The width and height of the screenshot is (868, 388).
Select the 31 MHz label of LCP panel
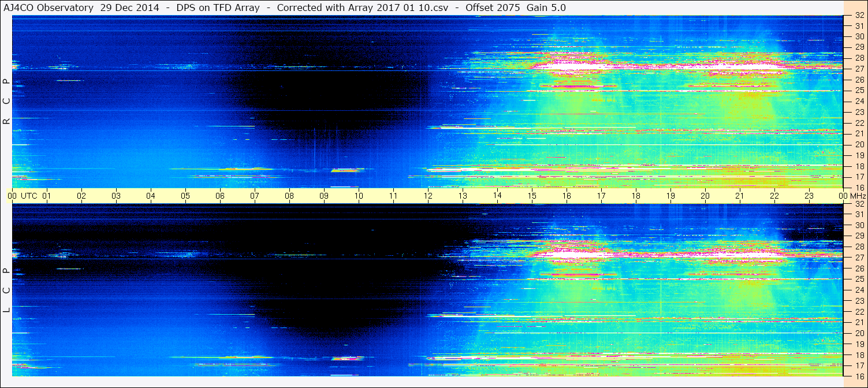point(859,214)
